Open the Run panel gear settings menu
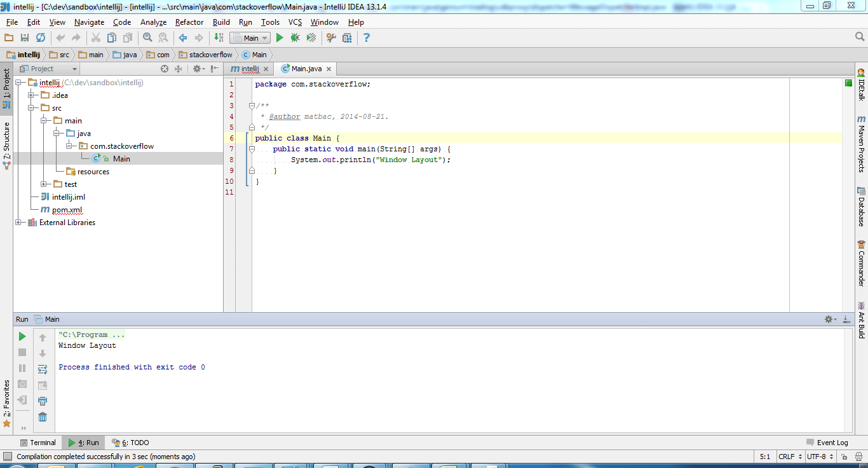868x468 pixels. point(831,319)
